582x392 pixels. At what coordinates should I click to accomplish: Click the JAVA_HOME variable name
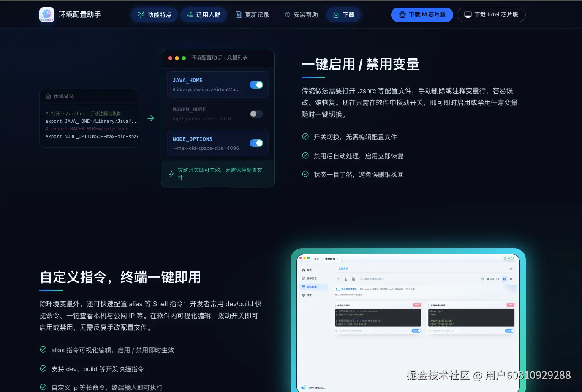[188, 80]
